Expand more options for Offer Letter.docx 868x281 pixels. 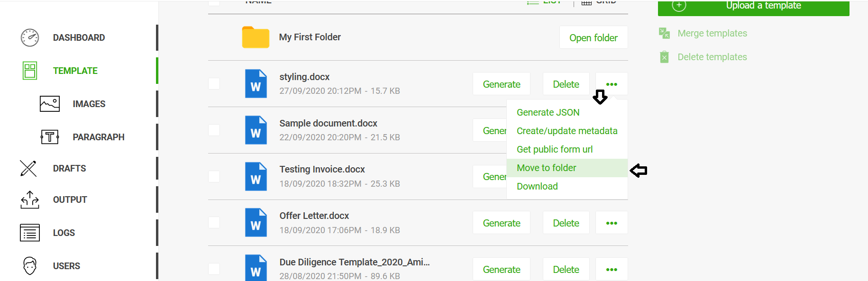pos(612,223)
